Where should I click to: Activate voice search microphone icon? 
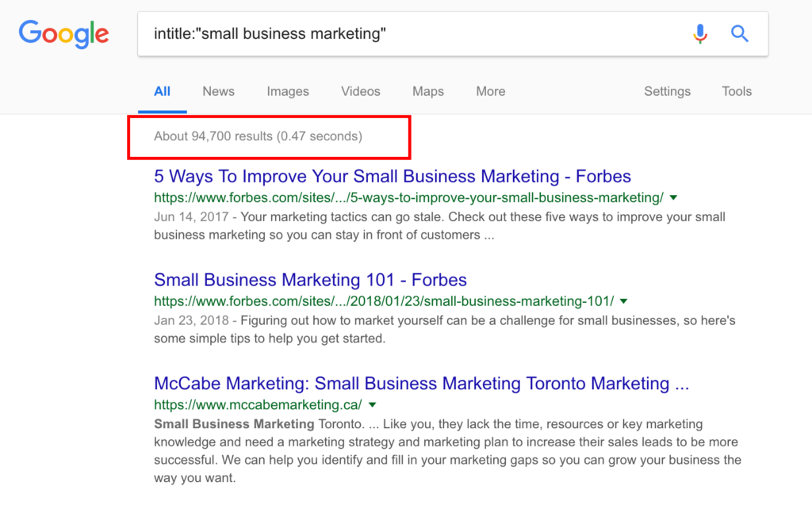coord(700,33)
